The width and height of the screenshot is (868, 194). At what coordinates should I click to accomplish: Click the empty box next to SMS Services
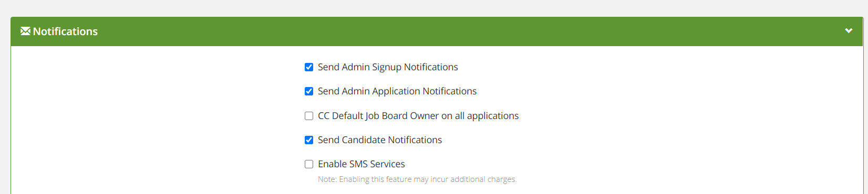[309, 164]
